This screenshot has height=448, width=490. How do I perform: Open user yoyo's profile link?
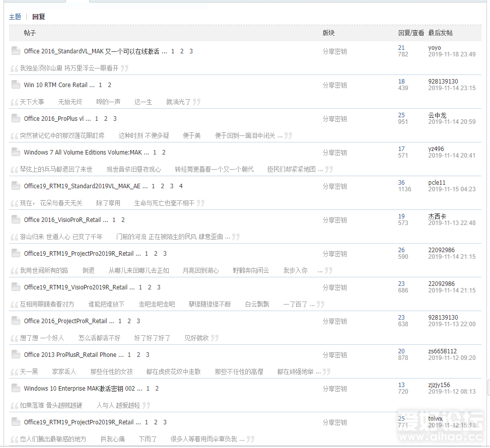coord(435,48)
